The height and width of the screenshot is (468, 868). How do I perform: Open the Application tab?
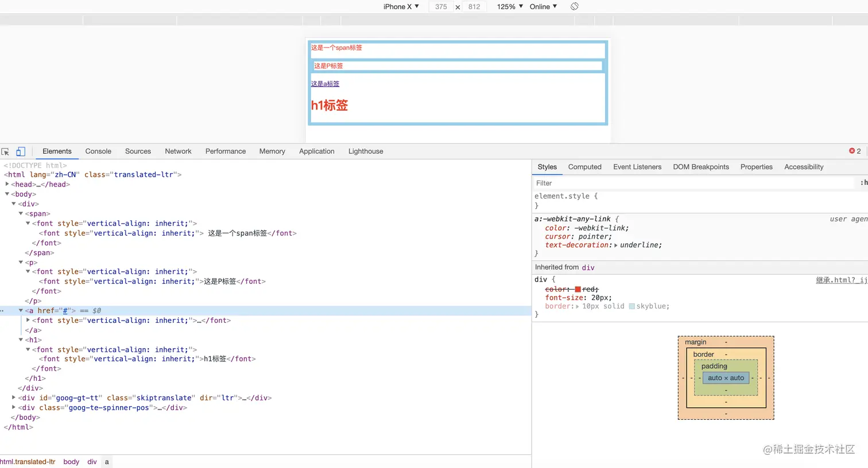click(316, 151)
